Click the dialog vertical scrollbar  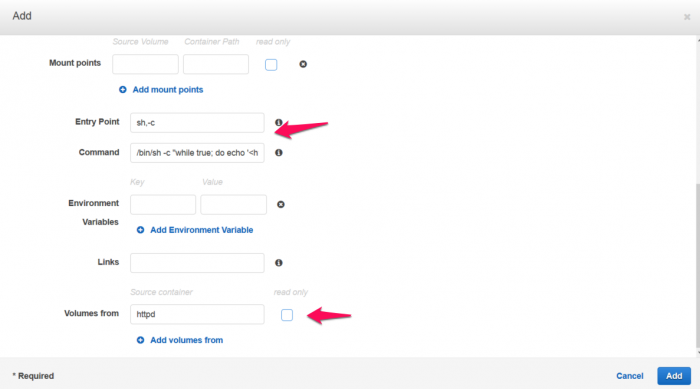697,266
